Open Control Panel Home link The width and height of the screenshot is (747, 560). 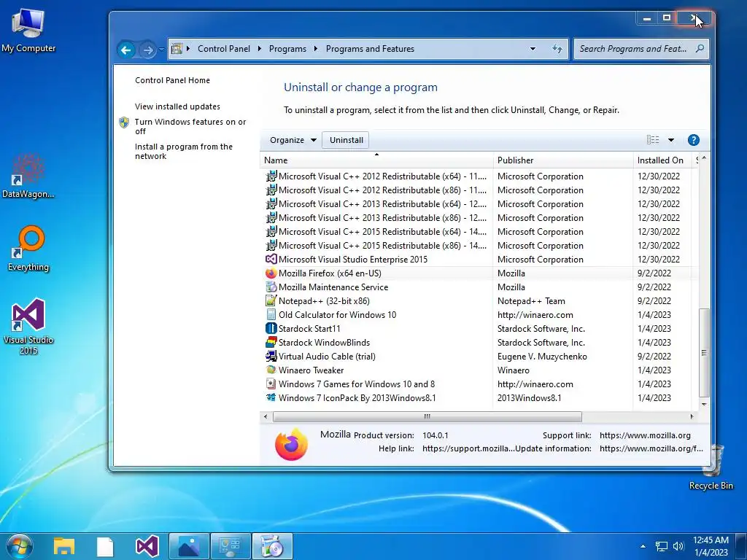[172, 80]
